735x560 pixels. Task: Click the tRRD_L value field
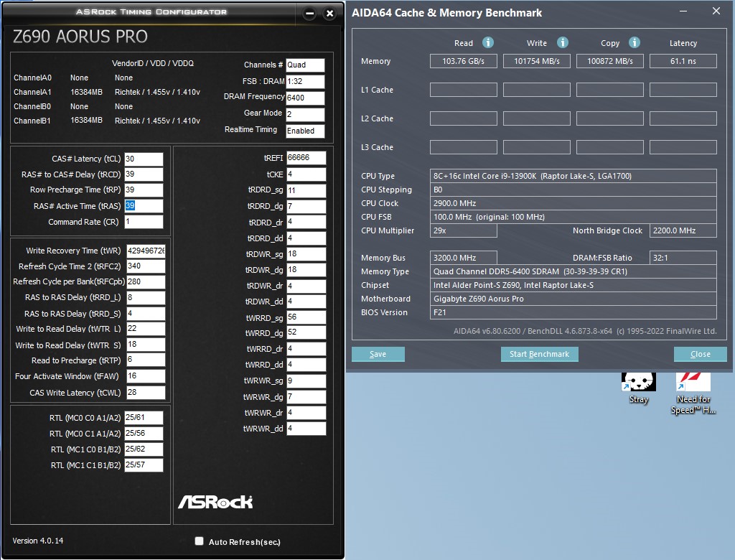146,297
